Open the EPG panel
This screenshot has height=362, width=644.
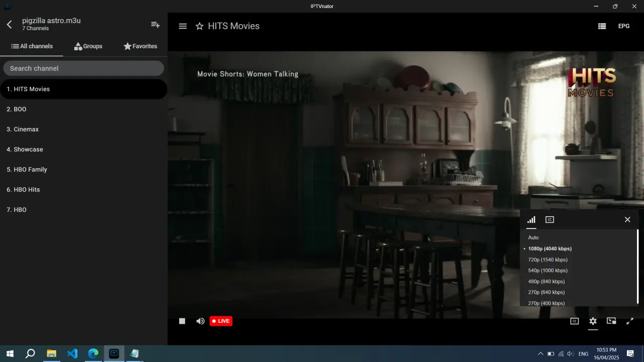(624, 26)
